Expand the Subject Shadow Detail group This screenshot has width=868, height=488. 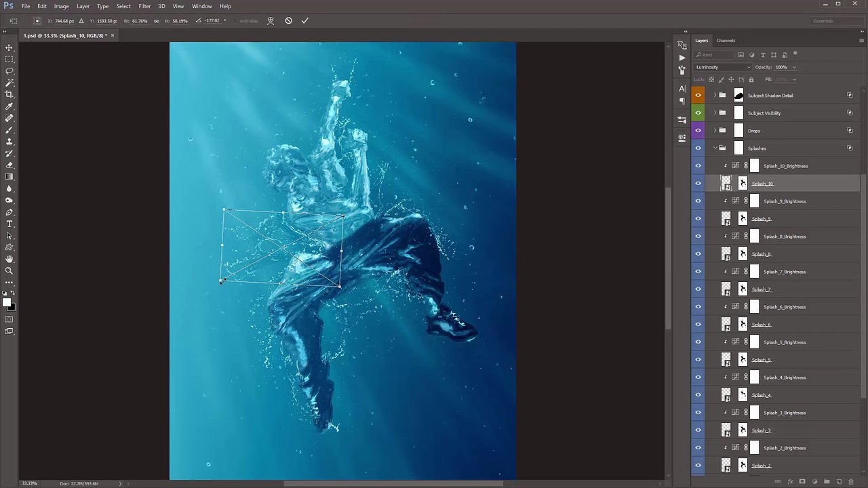714,96
